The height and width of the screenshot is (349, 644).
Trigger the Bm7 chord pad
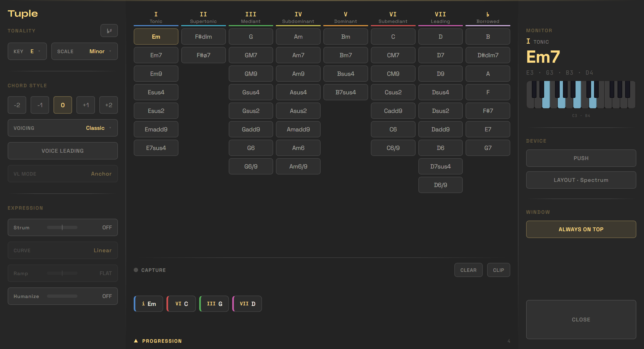[346, 55]
